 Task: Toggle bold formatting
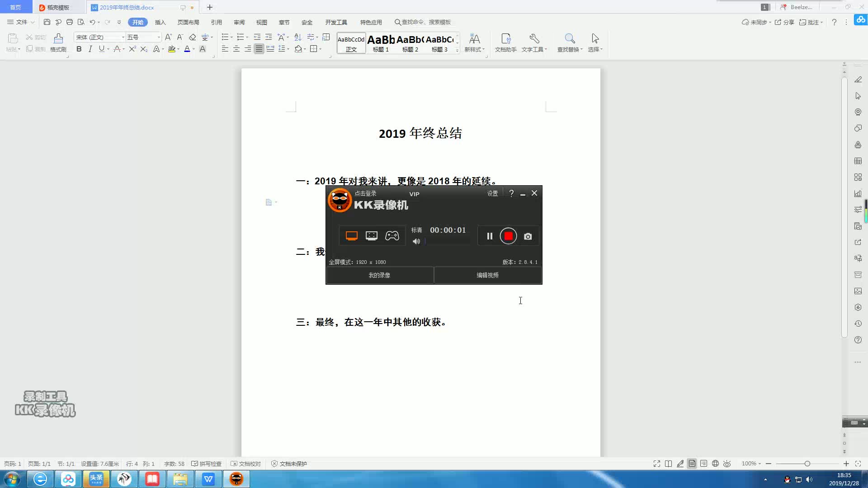[x=79, y=49]
